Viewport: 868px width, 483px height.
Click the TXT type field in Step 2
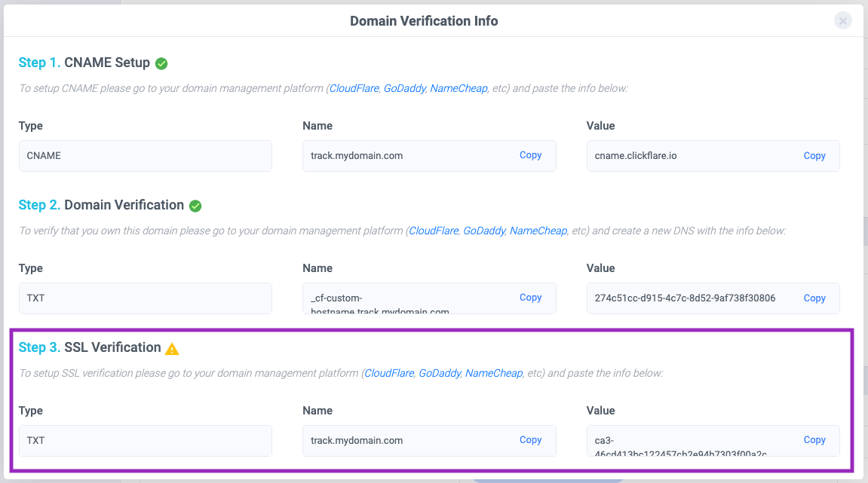pos(145,298)
